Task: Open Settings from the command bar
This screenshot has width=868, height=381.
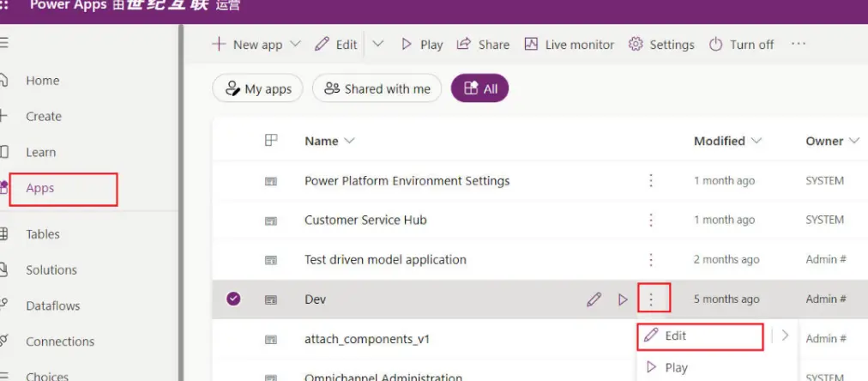Action: (661, 45)
